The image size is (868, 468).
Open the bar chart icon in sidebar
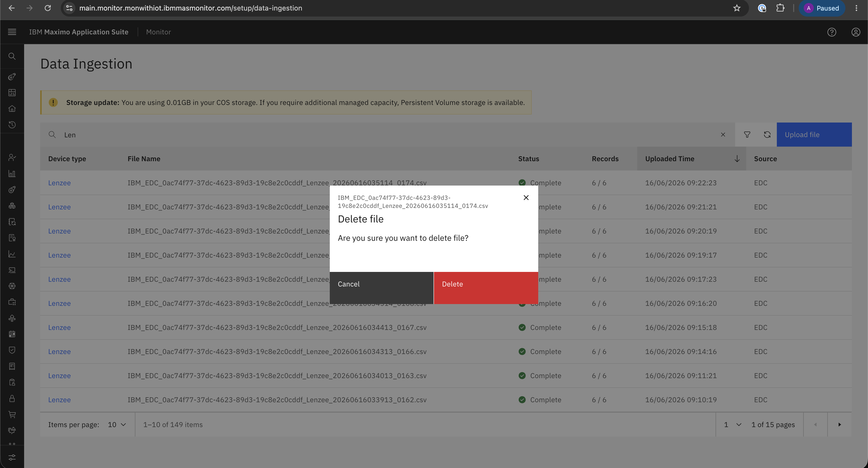[x=12, y=173]
